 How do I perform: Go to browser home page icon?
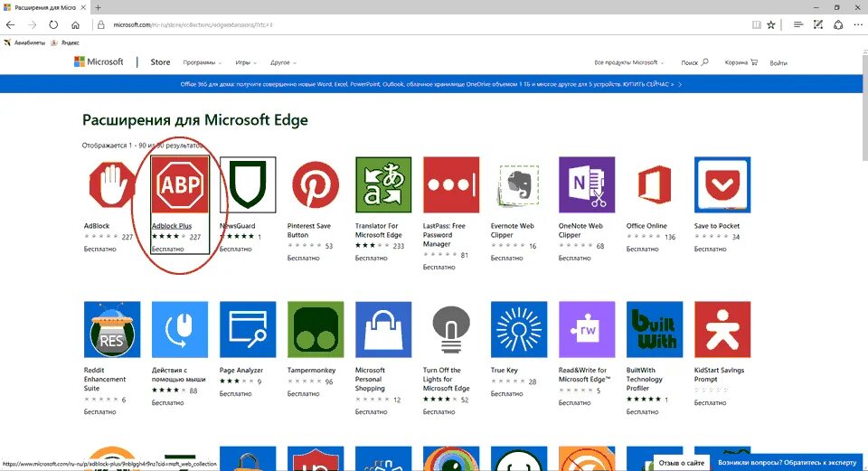pyautogui.click(x=75, y=25)
